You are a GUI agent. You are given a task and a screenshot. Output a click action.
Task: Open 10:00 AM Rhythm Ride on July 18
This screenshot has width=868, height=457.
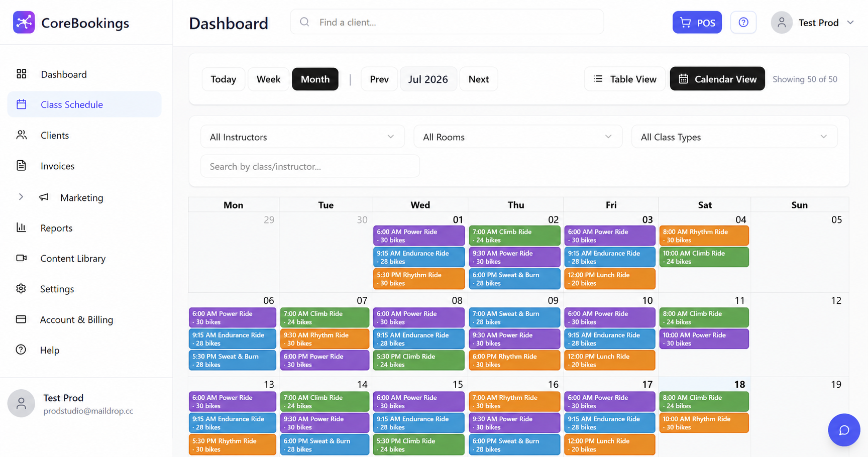[x=704, y=423]
